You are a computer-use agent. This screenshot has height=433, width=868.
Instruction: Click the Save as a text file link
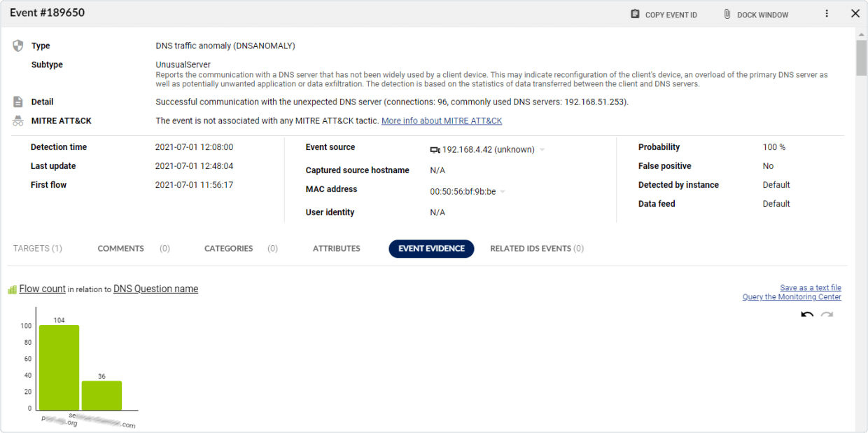click(x=810, y=287)
